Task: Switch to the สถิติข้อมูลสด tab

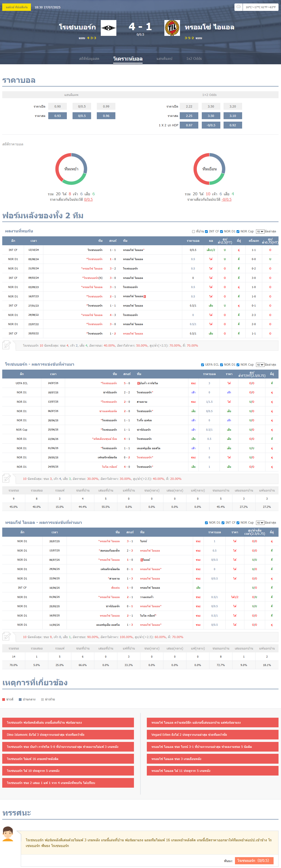Action: [89, 59]
